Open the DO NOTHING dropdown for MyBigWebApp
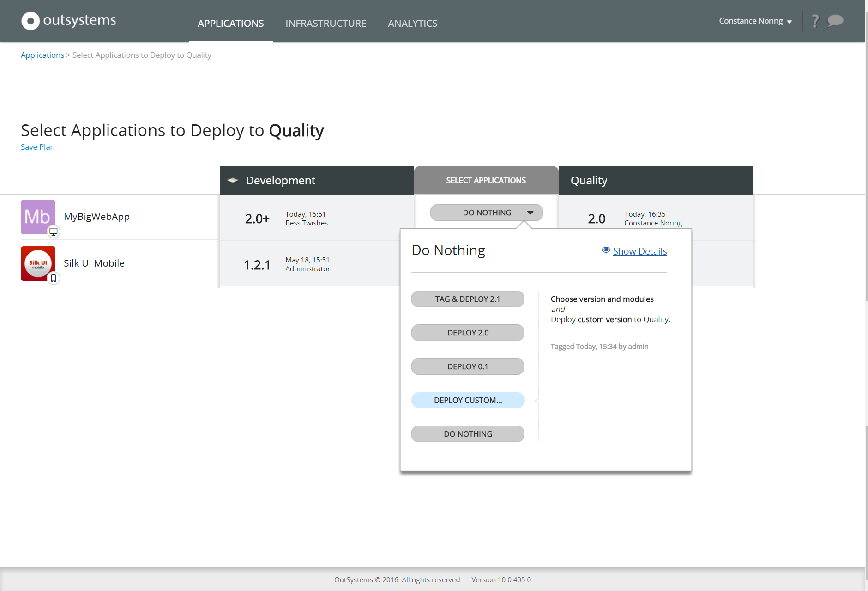Screen dimensions: 868x591 pyautogui.click(x=486, y=212)
